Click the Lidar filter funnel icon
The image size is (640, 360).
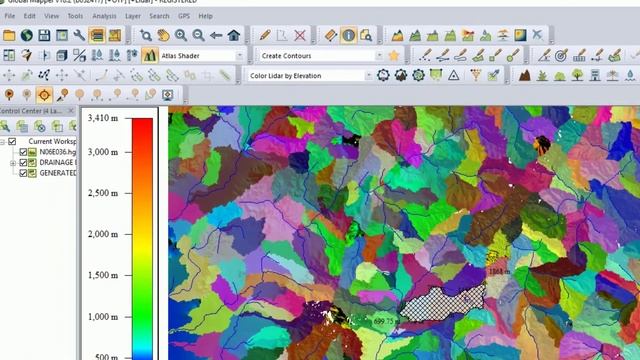(x=476, y=76)
